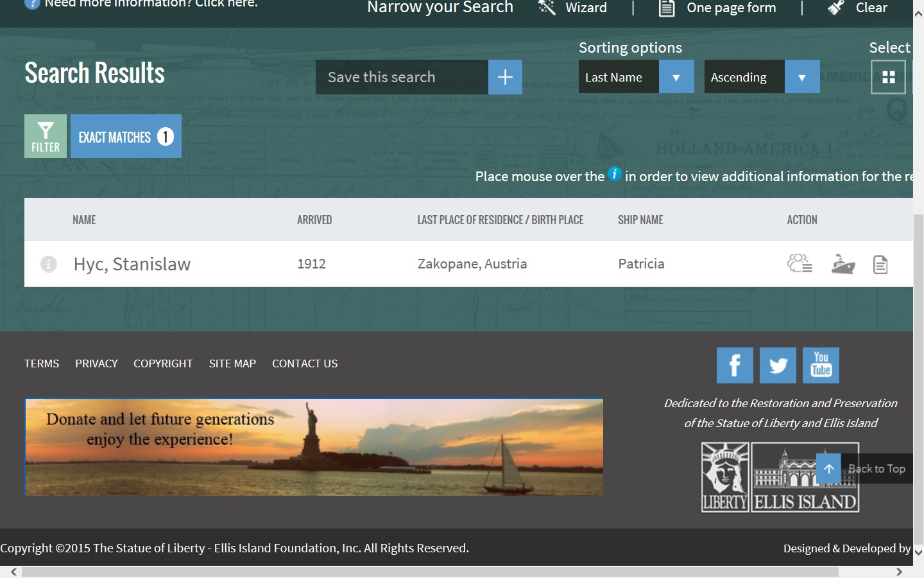View ship image icon for Patricia
Image resolution: width=924 pixels, height=578 pixels.
[x=843, y=264]
